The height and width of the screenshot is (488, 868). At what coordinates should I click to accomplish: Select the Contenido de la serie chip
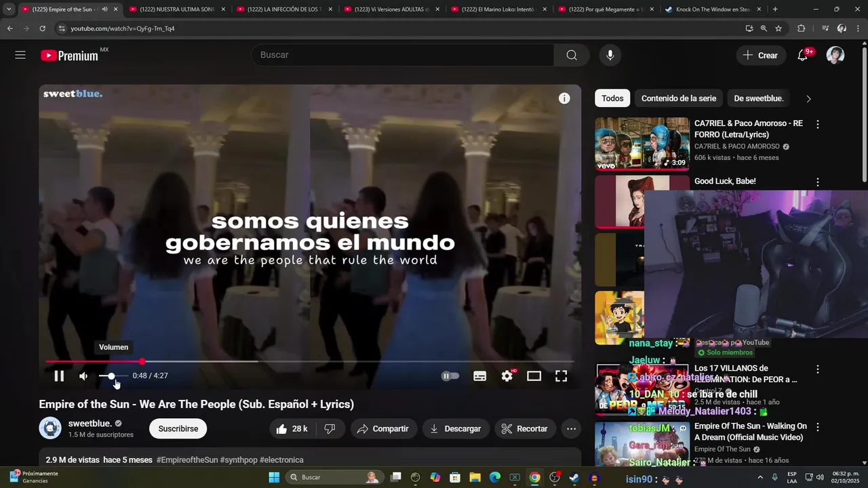[x=679, y=98]
